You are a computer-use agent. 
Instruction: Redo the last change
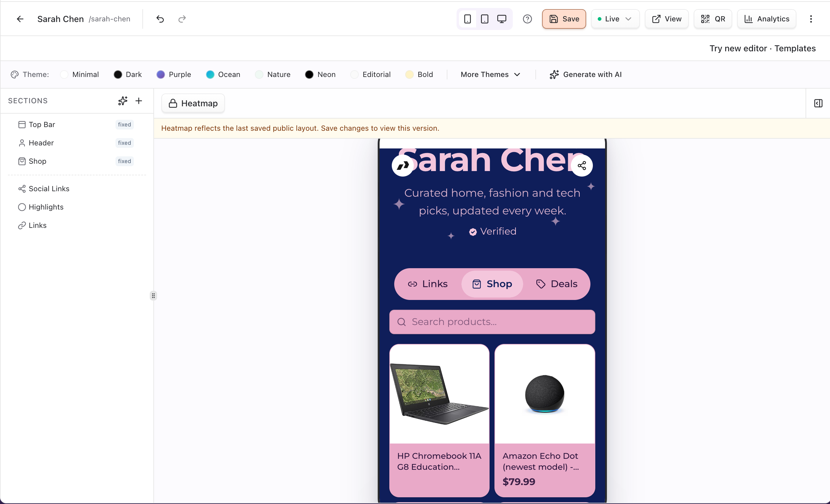pyautogui.click(x=182, y=19)
